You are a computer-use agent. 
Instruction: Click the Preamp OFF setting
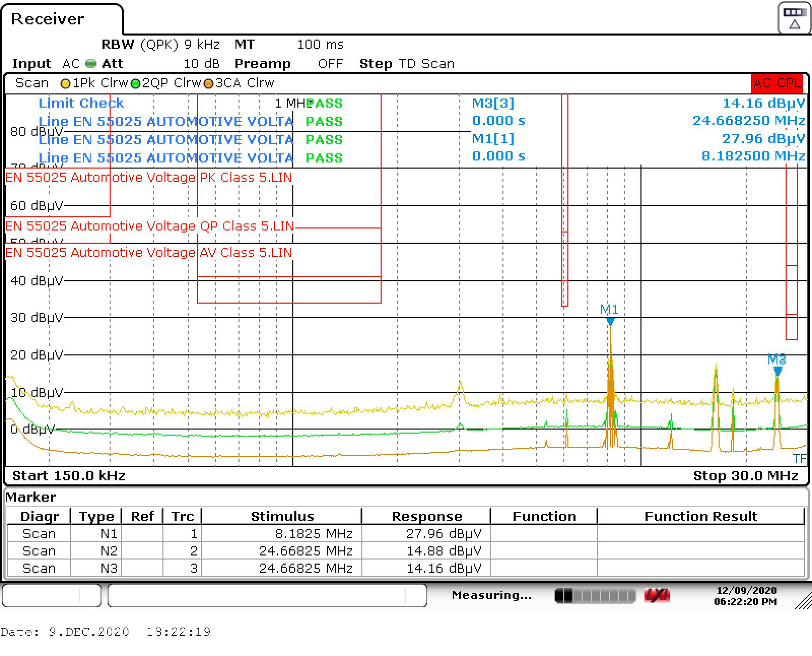[288, 63]
